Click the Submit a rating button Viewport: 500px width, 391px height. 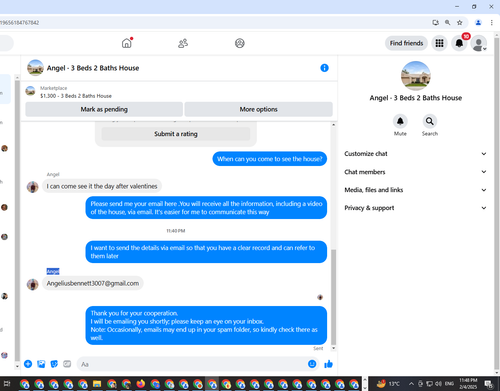[x=176, y=134]
